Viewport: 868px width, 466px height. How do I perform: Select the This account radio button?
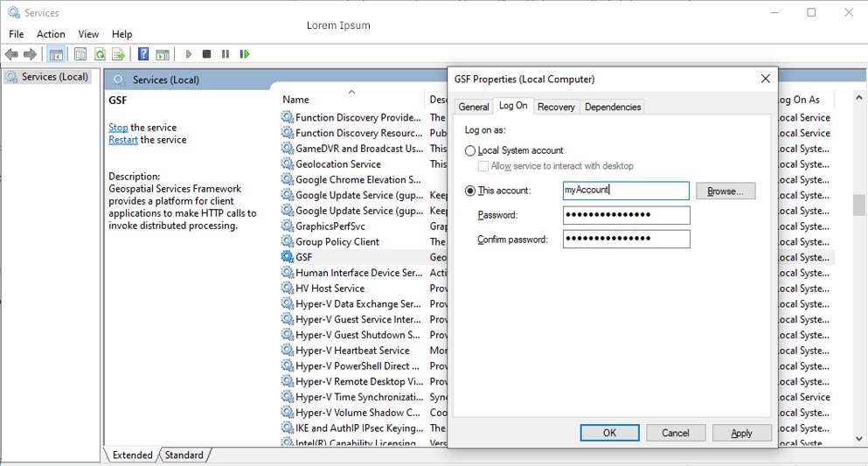click(470, 191)
